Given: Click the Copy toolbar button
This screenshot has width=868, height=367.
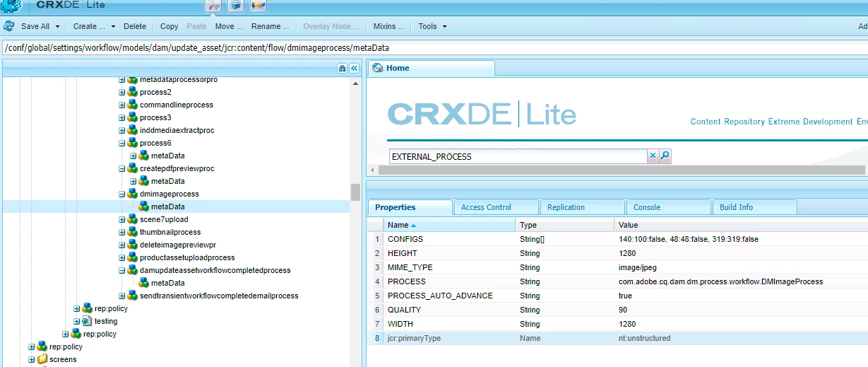Looking at the screenshot, I should point(170,26).
